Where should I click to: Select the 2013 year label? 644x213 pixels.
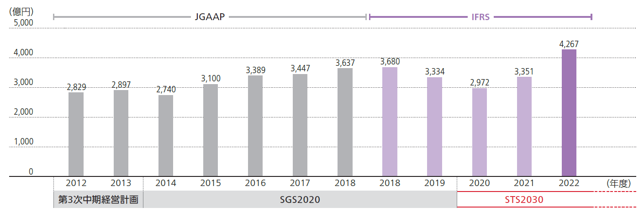(121, 183)
